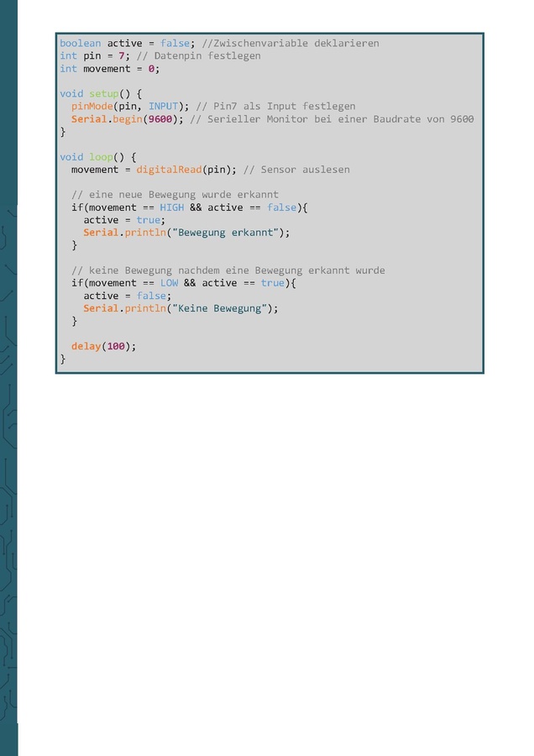Click the blue 'INPUT' constant
The height and width of the screenshot is (756, 534).
[x=163, y=107]
